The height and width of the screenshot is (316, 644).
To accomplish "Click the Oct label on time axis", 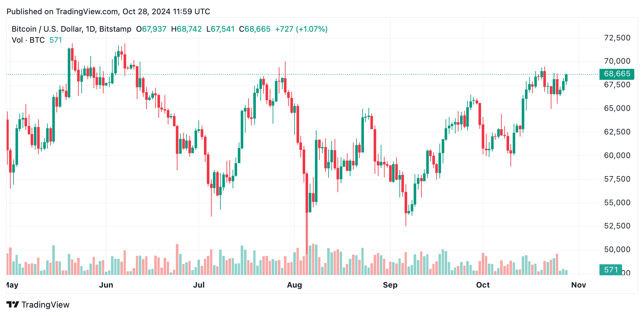I will (483, 285).
